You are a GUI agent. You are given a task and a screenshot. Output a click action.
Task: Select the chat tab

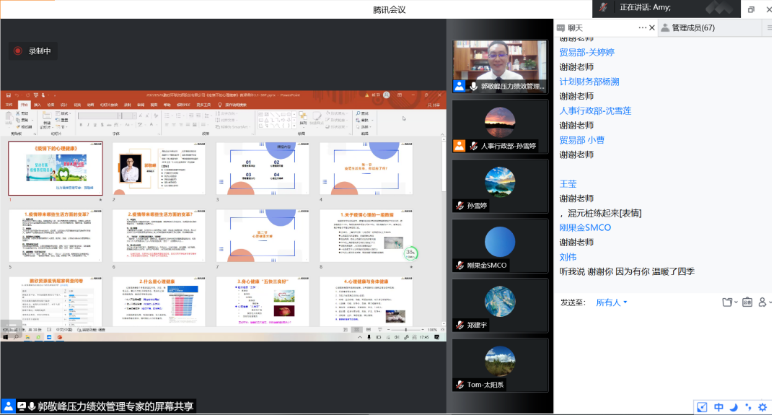pos(574,28)
